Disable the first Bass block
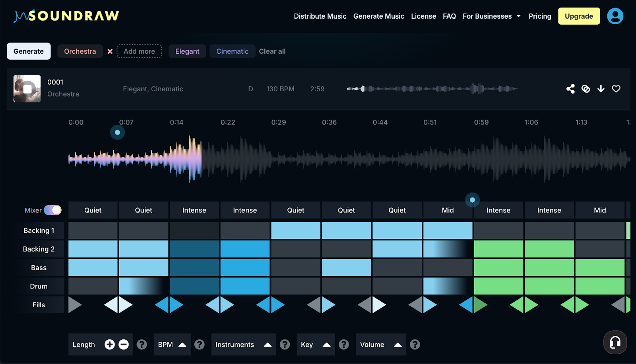This screenshot has width=636, height=364. (x=93, y=267)
